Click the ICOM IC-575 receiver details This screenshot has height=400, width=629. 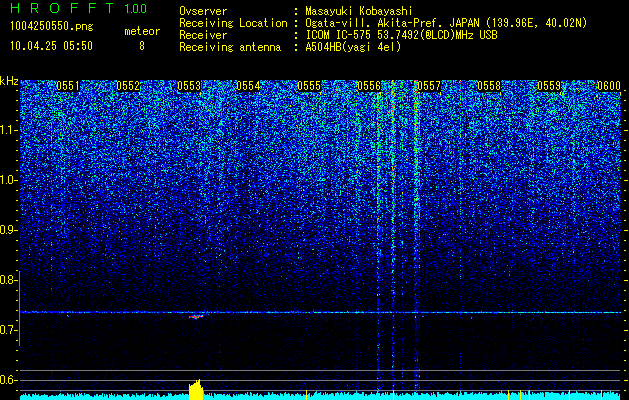click(x=401, y=35)
